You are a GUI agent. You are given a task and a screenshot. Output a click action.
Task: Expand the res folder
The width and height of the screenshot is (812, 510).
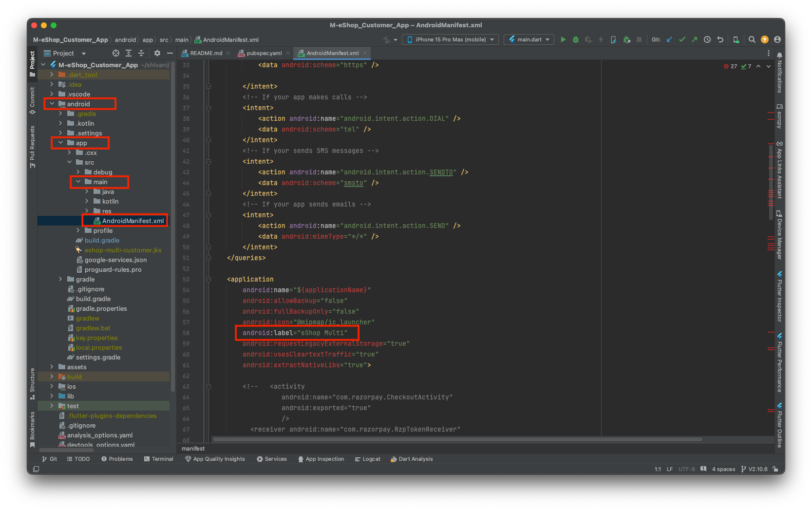click(87, 211)
